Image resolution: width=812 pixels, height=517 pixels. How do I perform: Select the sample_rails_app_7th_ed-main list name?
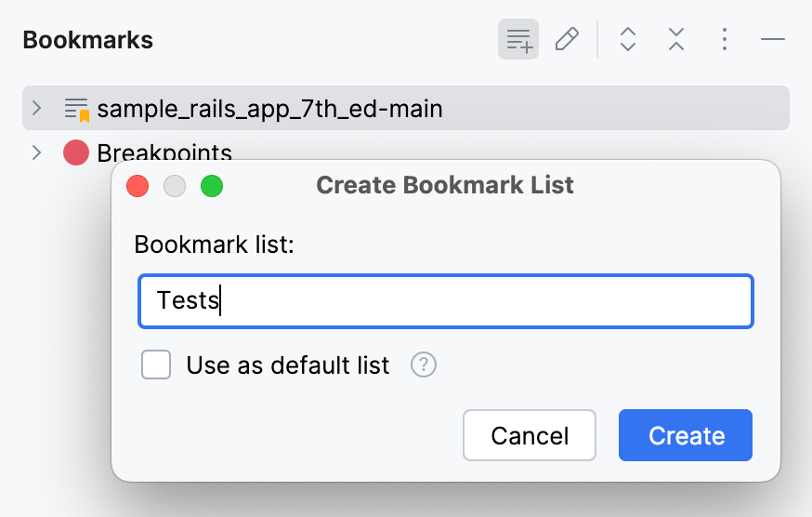point(269,109)
